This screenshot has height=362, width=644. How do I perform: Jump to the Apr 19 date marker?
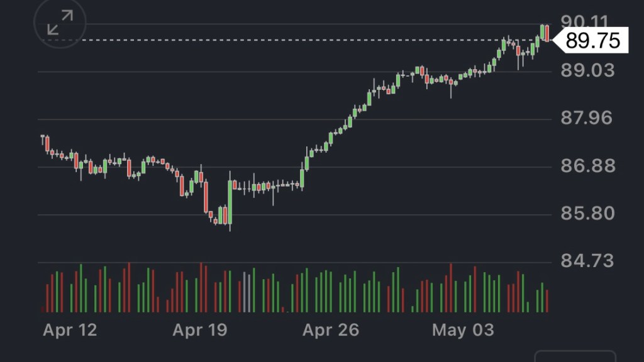click(199, 330)
